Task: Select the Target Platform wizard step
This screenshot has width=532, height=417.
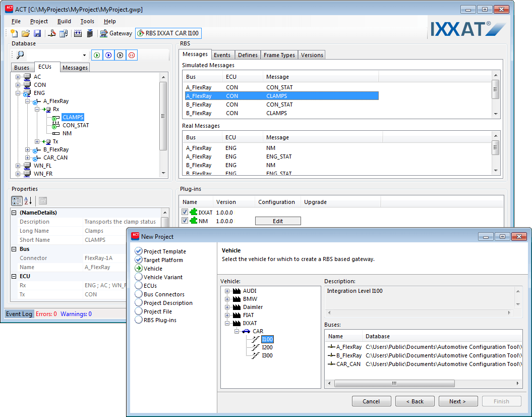Action: click(x=159, y=260)
